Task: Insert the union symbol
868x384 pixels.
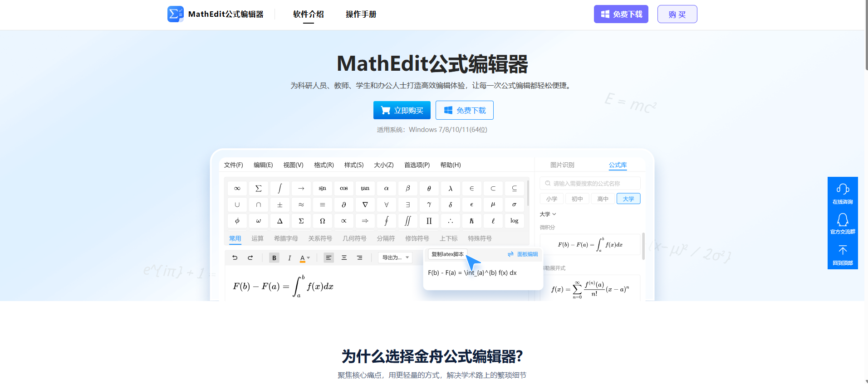Action: [237, 204]
